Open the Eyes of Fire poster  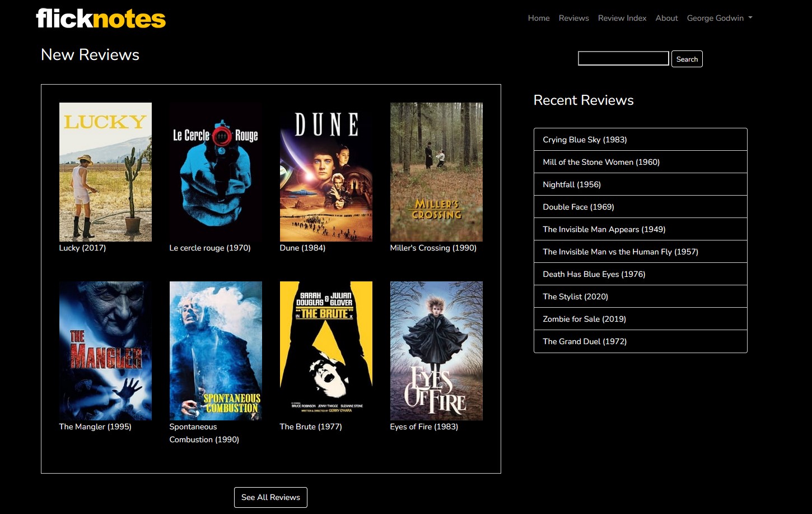point(436,351)
